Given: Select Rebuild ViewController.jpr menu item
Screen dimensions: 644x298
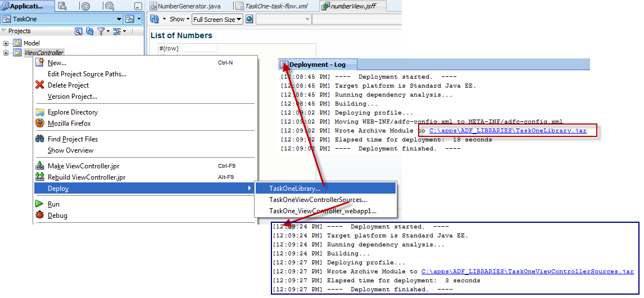Looking at the screenshot, I should coord(87,177).
